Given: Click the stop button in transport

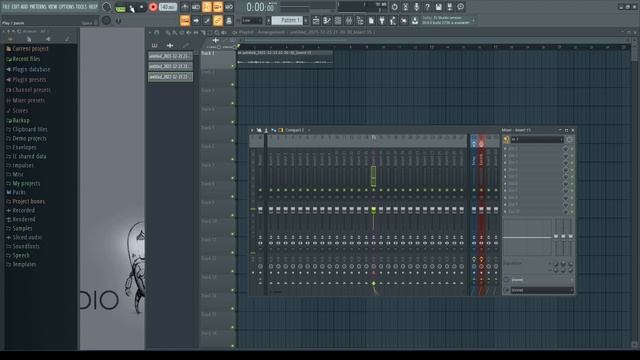Looking at the screenshot, I should [142, 7].
